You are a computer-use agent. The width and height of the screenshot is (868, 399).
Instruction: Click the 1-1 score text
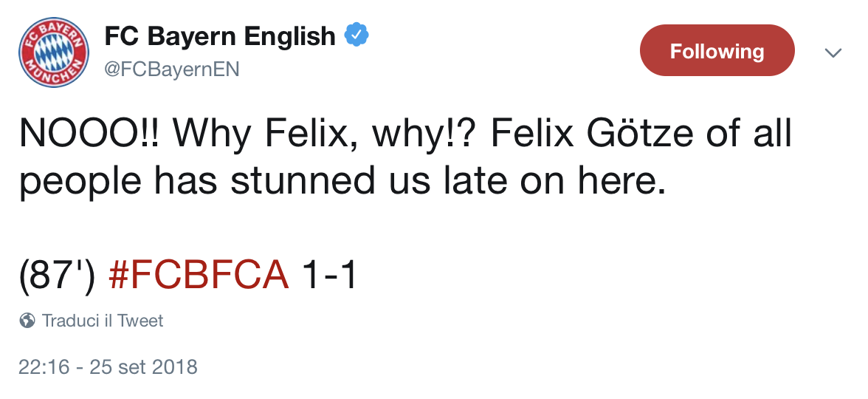(x=330, y=276)
